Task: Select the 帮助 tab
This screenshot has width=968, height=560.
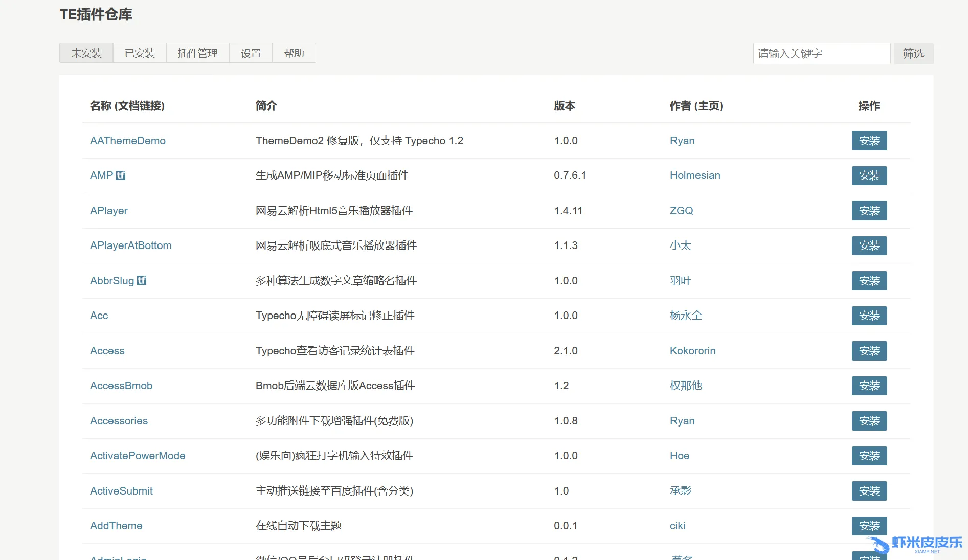Action: pos(294,53)
